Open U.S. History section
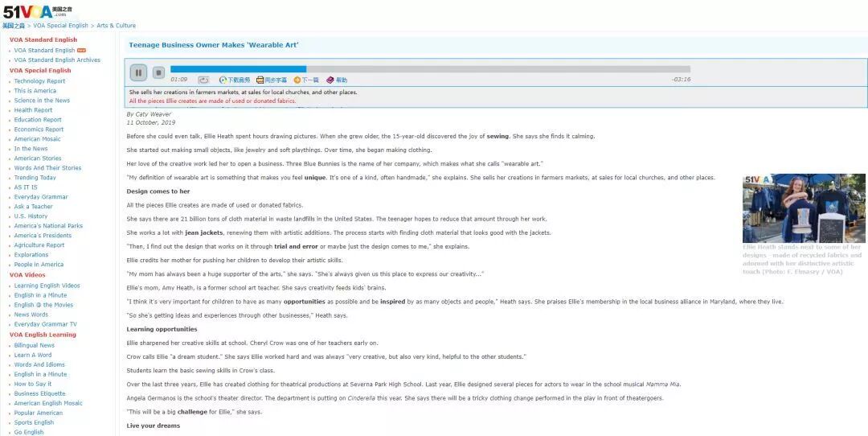The image size is (868, 436). tap(31, 216)
